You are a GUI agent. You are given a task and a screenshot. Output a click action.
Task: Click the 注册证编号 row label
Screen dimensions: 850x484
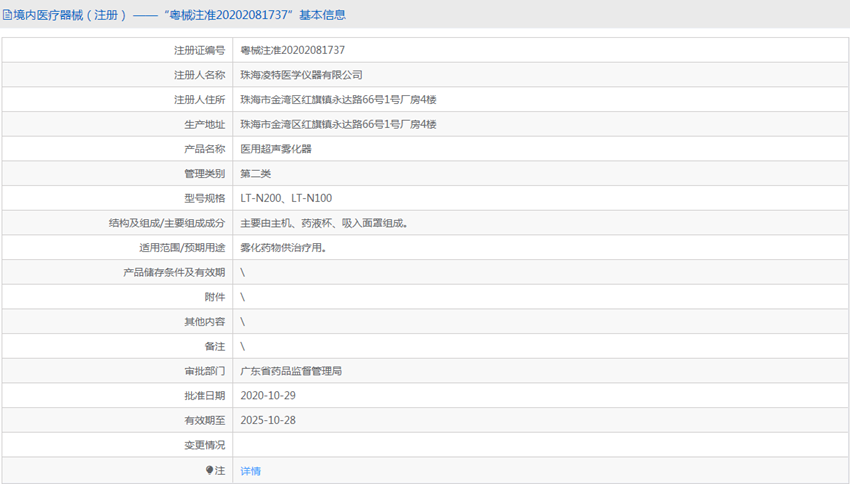pos(199,50)
